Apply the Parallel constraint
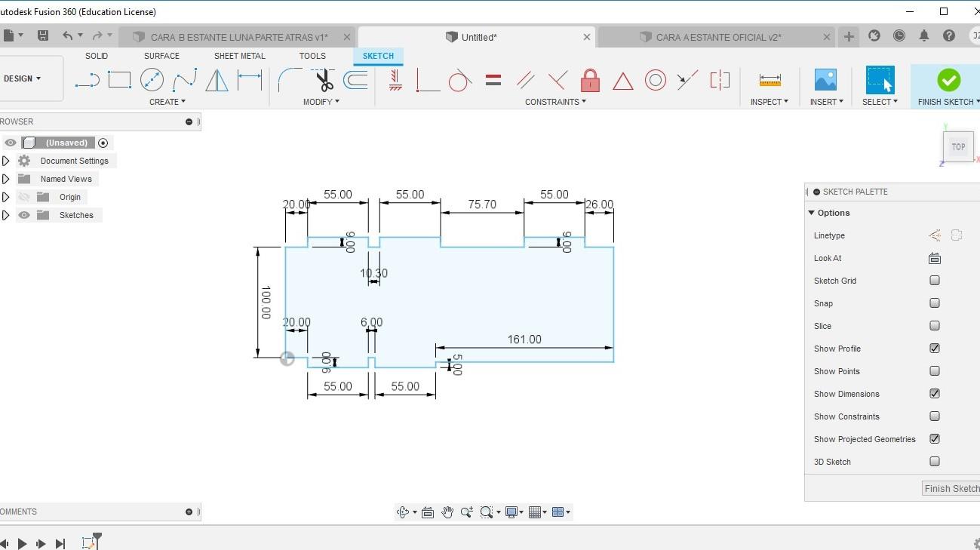 (x=526, y=80)
